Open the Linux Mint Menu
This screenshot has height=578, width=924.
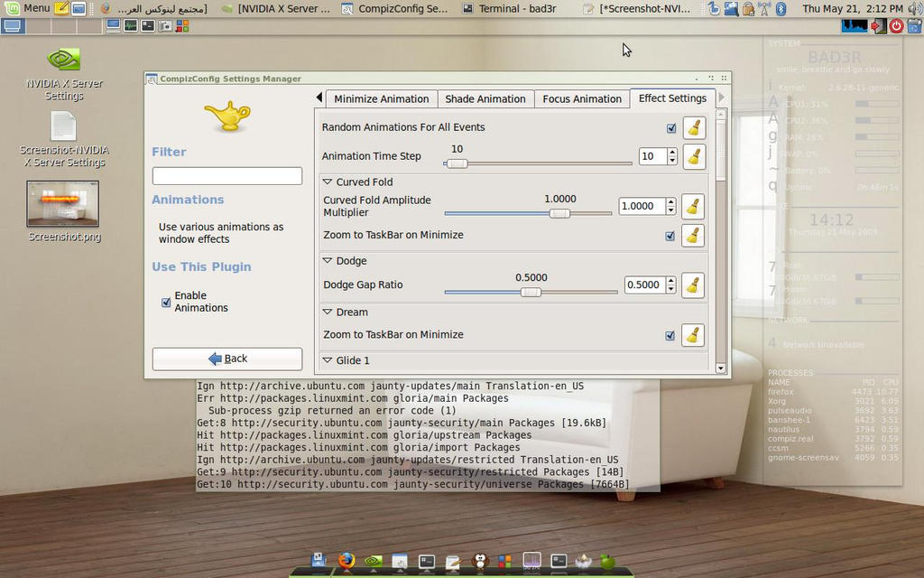27,8
